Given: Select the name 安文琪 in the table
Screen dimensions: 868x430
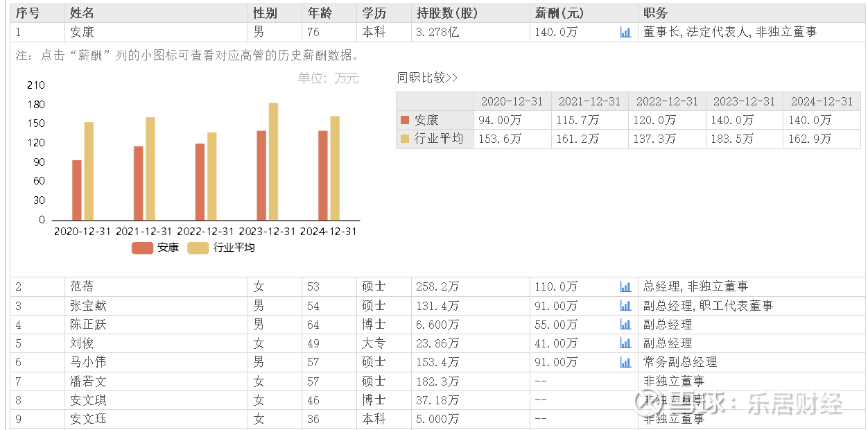Looking at the screenshot, I should pos(88,400).
